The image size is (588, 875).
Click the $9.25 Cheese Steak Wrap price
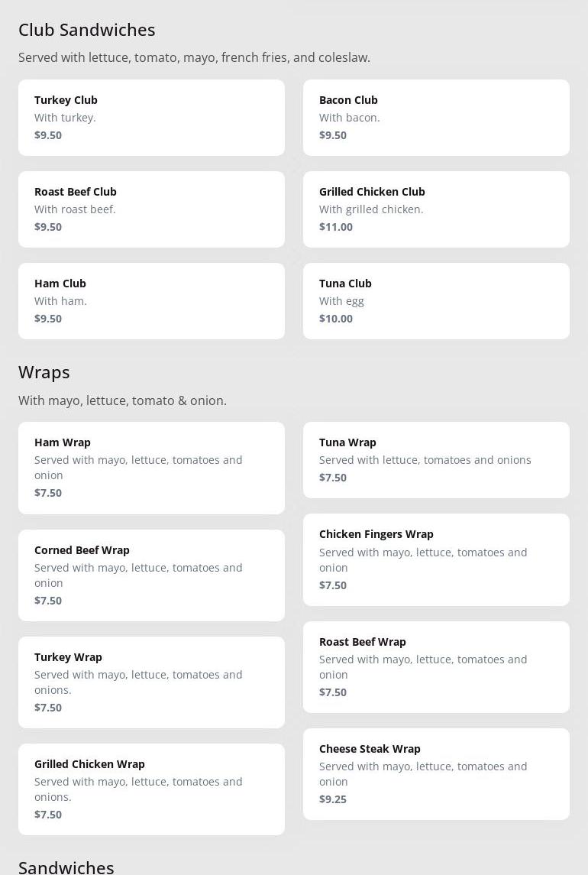(333, 799)
